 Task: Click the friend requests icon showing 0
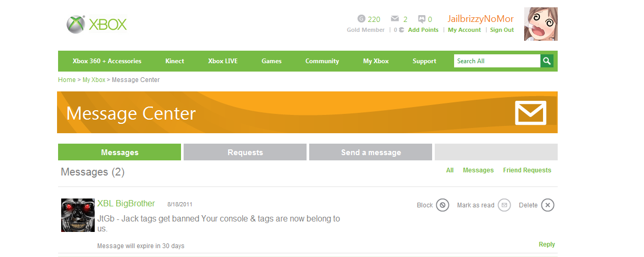[422, 19]
